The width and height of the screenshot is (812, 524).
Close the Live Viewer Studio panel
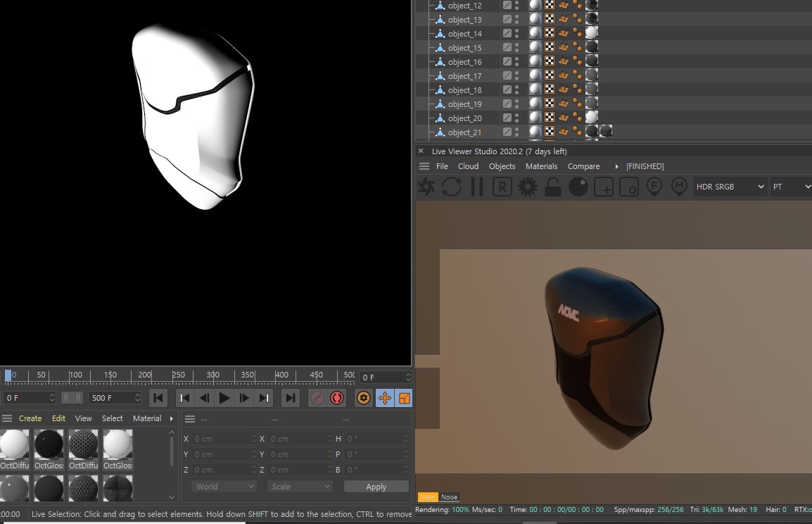click(x=421, y=151)
